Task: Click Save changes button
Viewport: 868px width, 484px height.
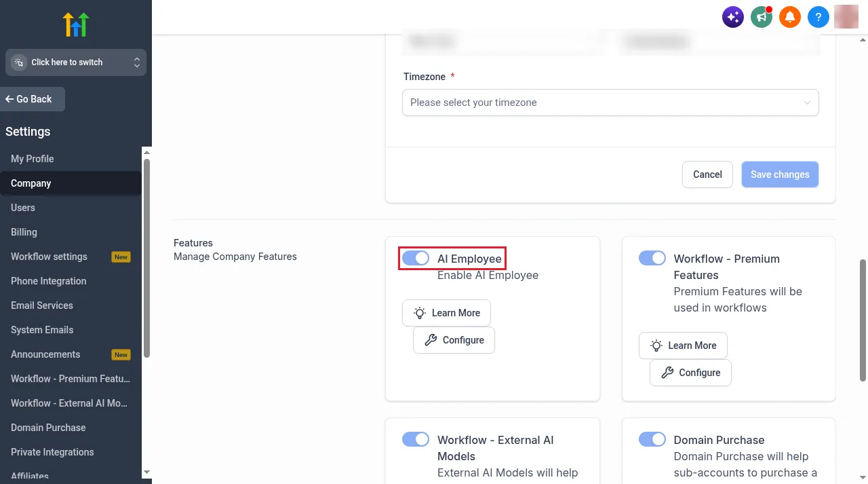Action: pyautogui.click(x=780, y=174)
